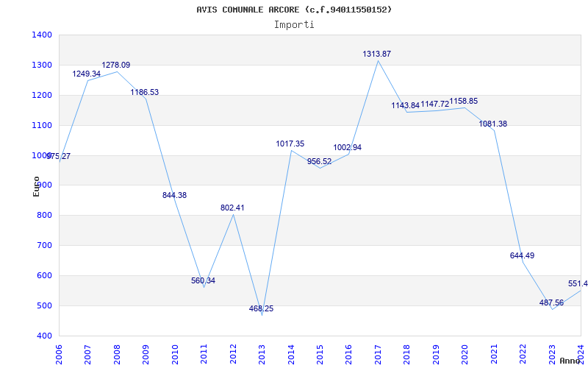The width and height of the screenshot is (588, 368).
Task: Click the 2021 x-axis year label
Action: pos(494,355)
